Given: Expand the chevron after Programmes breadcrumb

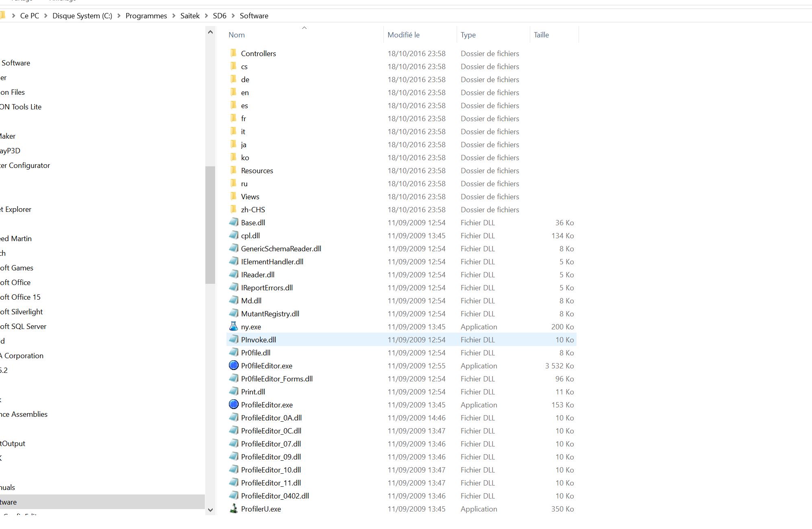Looking at the screenshot, I should (x=174, y=16).
